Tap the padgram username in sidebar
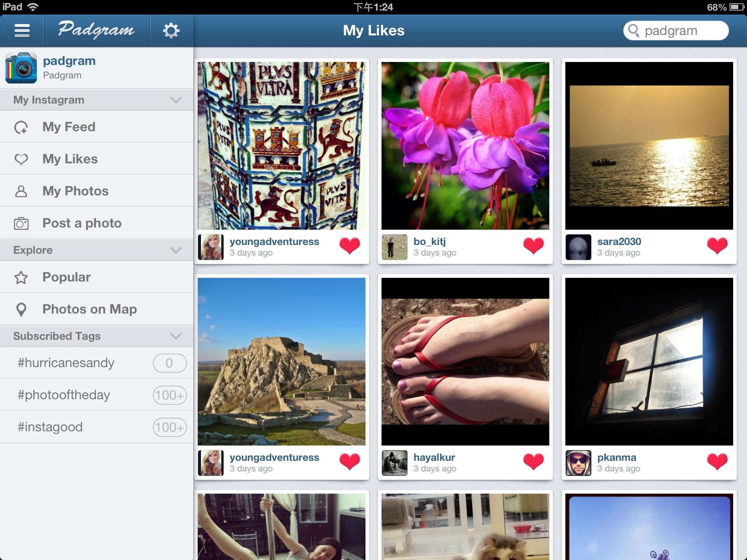 point(69,61)
